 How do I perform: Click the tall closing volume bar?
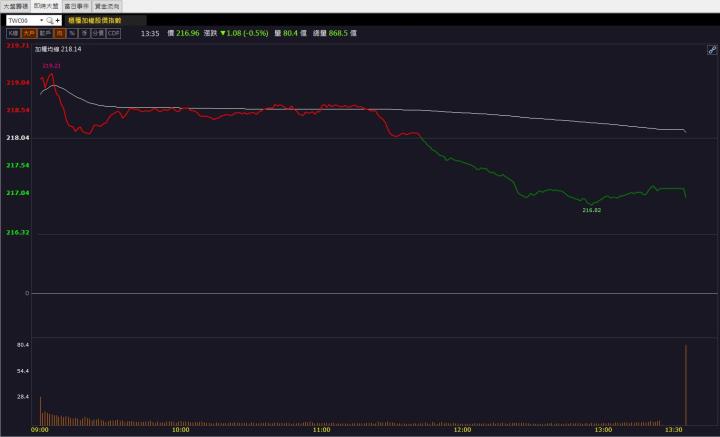click(686, 385)
